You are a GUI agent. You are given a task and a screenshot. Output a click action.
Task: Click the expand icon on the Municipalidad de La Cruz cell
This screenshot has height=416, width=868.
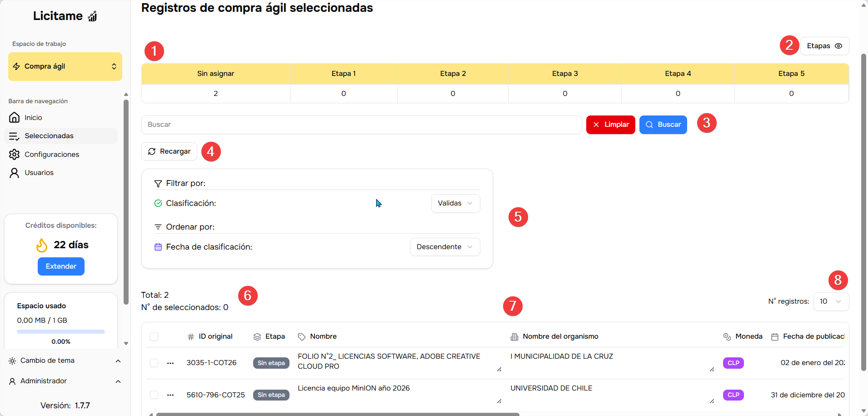click(x=712, y=370)
